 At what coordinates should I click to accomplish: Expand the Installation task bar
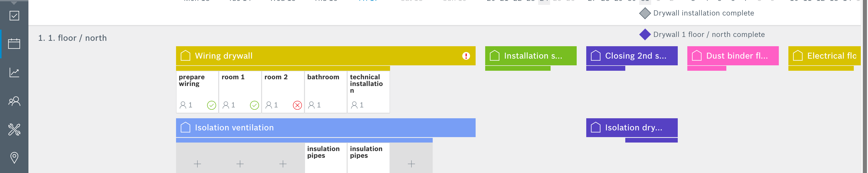point(531,56)
